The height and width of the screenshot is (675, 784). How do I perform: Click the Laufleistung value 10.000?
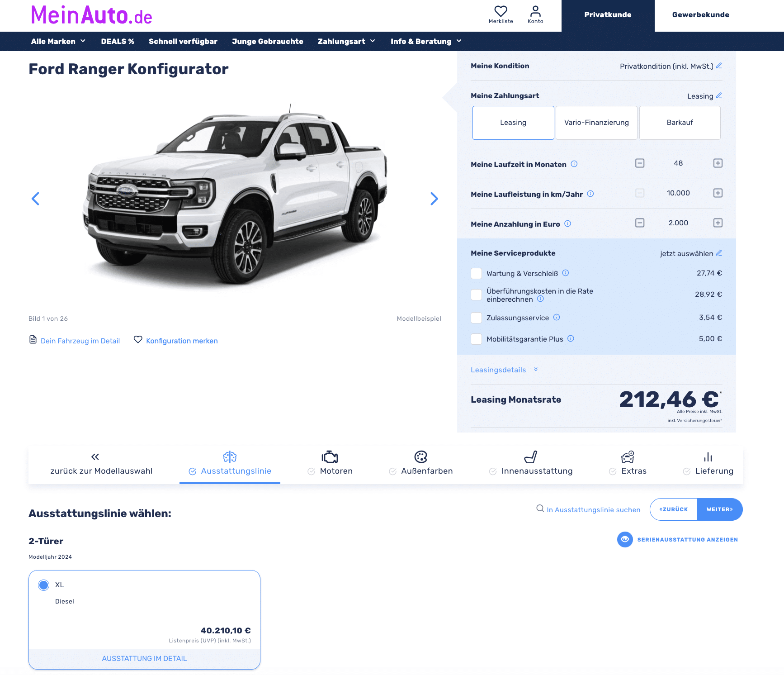[x=678, y=193]
